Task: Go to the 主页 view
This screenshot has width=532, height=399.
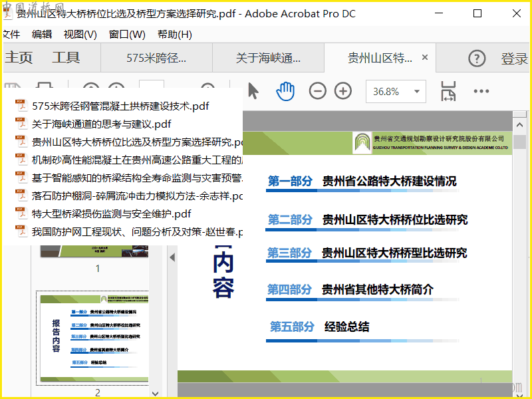Action: tap(19, 57)
